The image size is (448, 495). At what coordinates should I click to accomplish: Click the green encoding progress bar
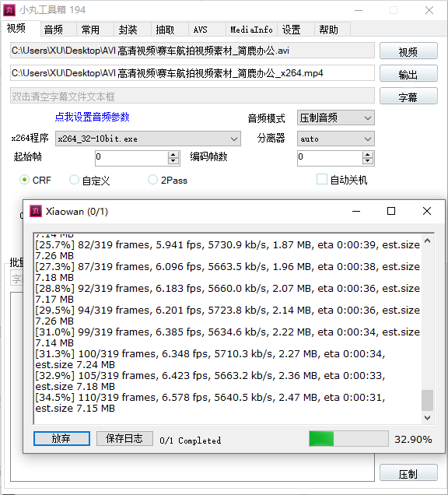(348, 439)
